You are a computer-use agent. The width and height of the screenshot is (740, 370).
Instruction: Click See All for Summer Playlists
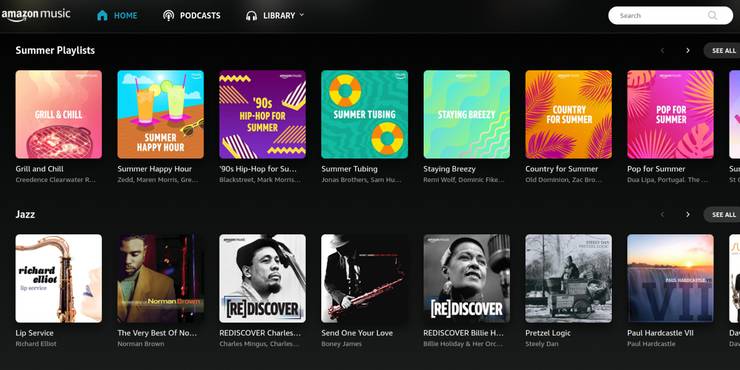click(723, 50)
